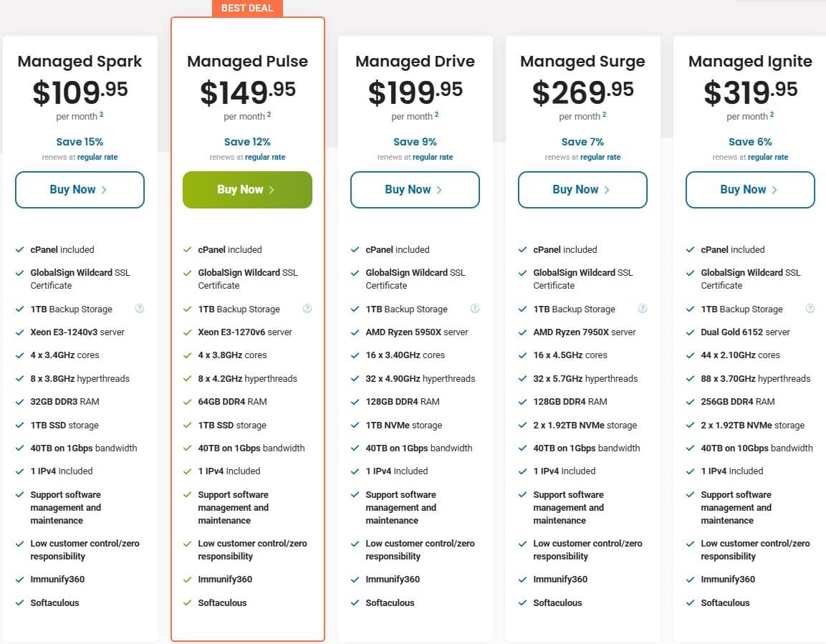Open regular rate link under Managed Pulse
This screenshot has height=644, width=826.
(x=265, y=157)
